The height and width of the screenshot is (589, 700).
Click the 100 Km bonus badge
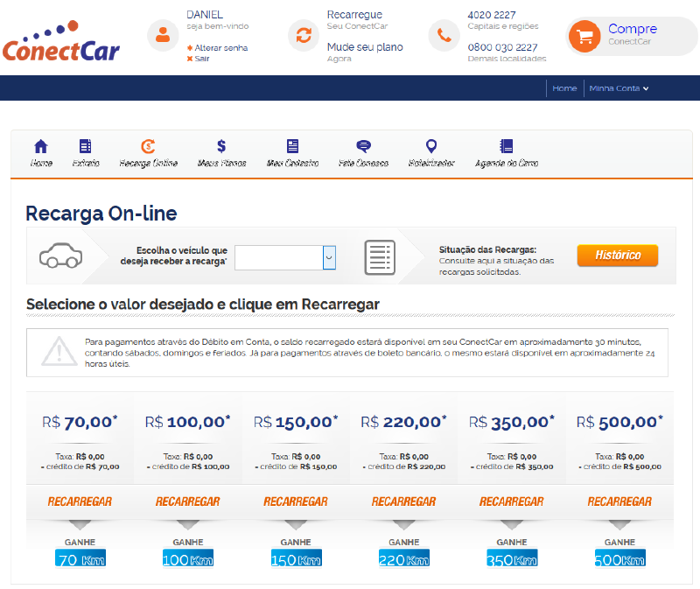pyautogui.click(x=188, y=558)
